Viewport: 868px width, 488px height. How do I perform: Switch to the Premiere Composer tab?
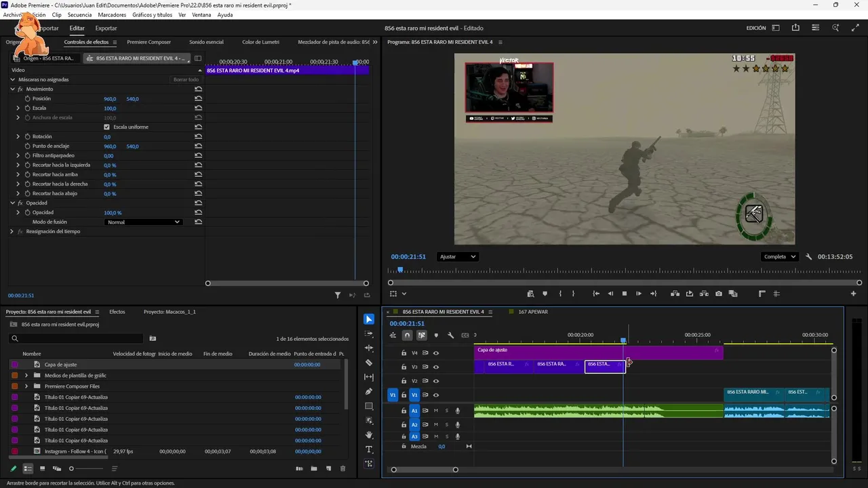[149, 42]
